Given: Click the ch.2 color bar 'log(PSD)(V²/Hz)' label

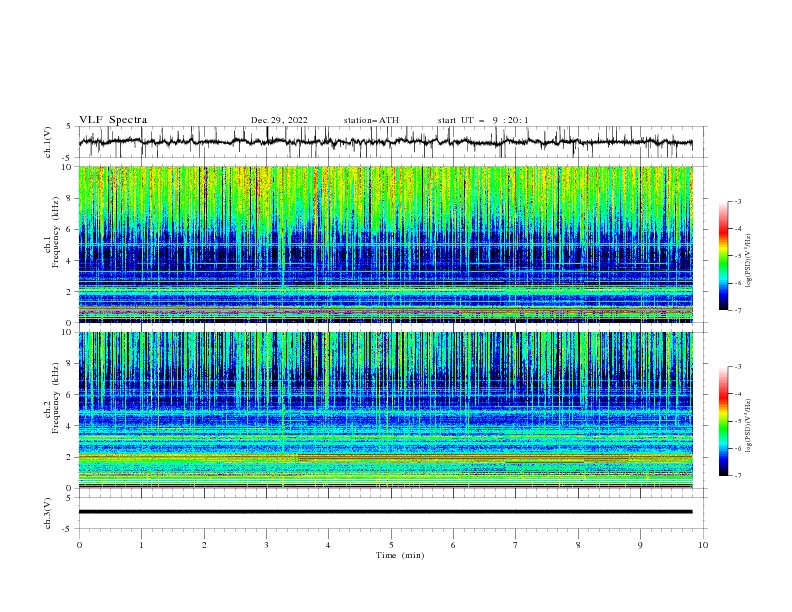Looking at the screenshot, I should point(749,425).
